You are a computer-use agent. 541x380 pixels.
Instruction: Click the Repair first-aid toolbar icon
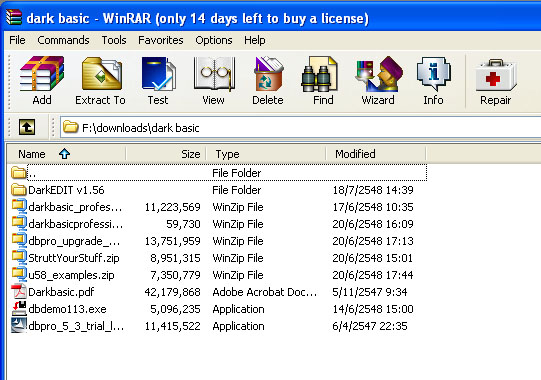click(x=496, y=75)
